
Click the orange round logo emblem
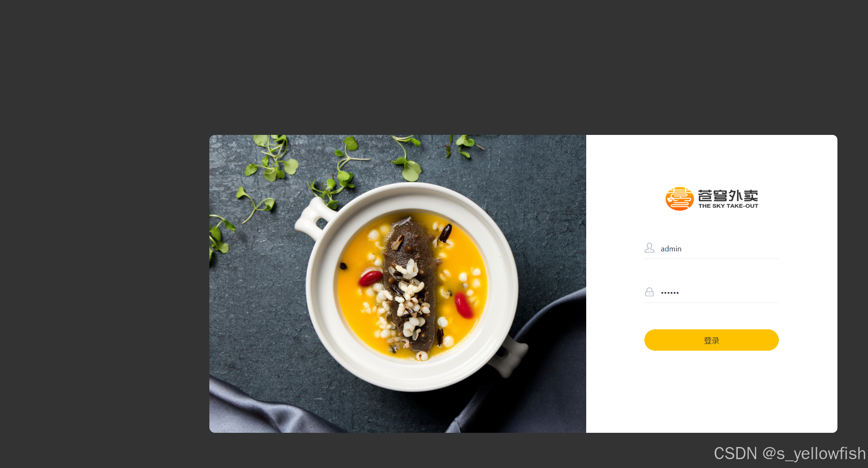tap(680, 199)
